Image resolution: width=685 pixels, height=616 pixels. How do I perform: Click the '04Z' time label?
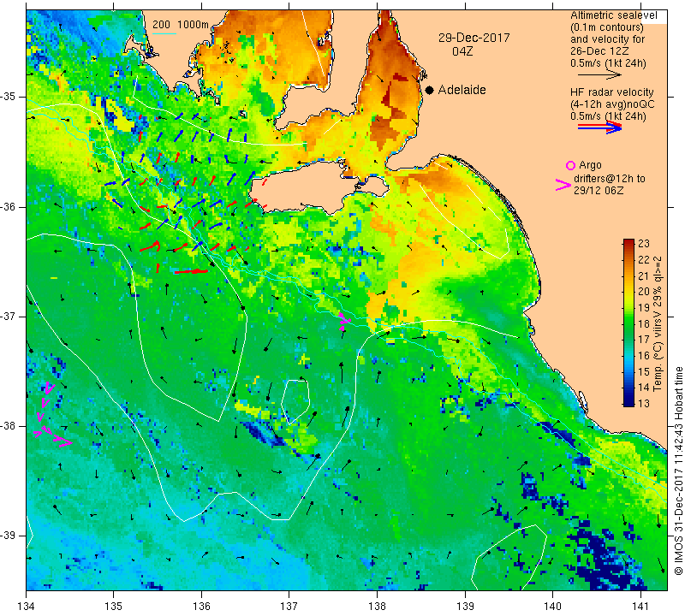click(x=462, y=51)
